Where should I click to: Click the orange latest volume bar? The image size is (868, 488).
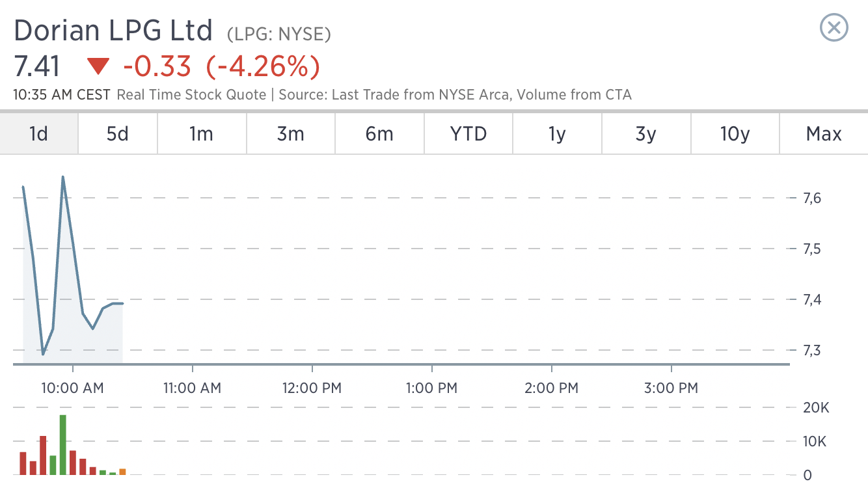[x=122, y=471]
